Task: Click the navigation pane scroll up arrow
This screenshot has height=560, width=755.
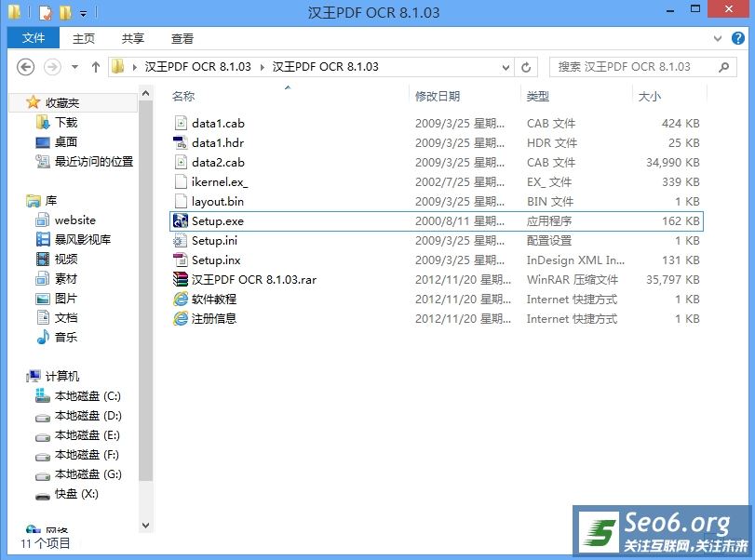Action: pyautogui.click(x=146, y=93)
